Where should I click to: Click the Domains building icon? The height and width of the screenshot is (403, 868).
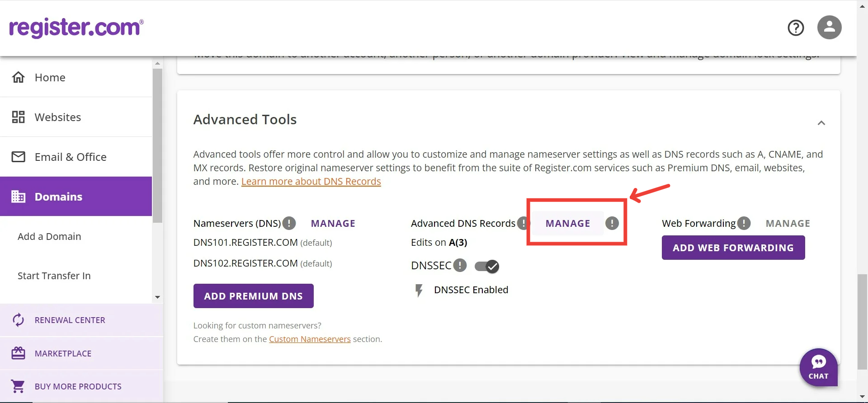pos(18,197)
